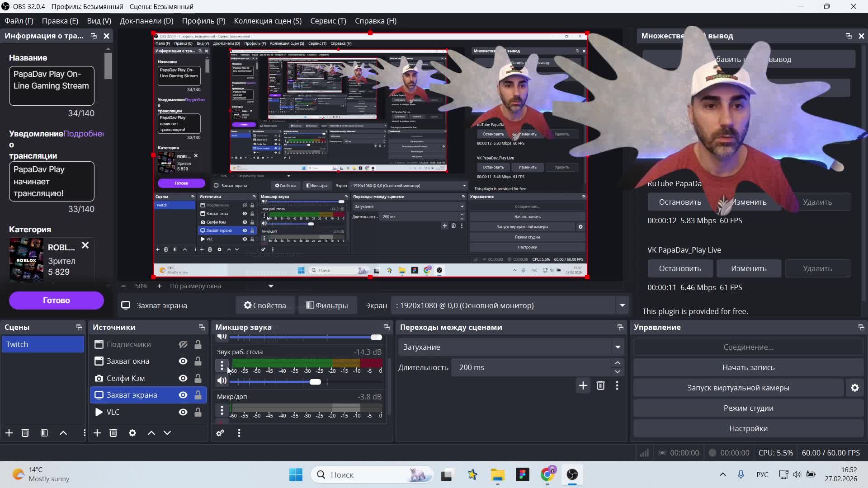Open the Экран monitor selection dropdown

point(622,305)
